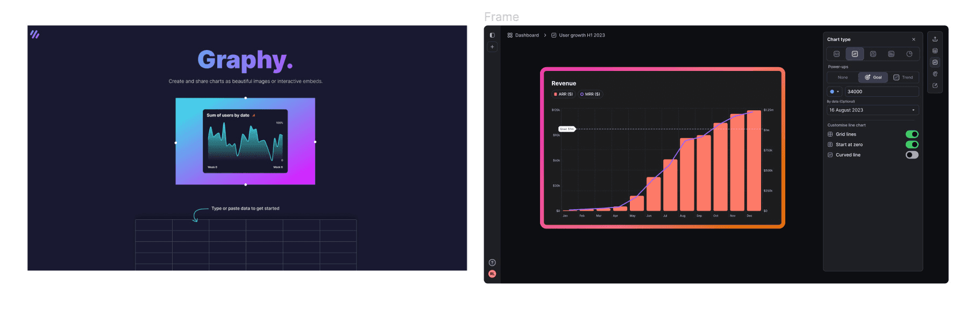Open the help question mark icon
Screen dimensions: 980x315
click(x=492, y=263)
